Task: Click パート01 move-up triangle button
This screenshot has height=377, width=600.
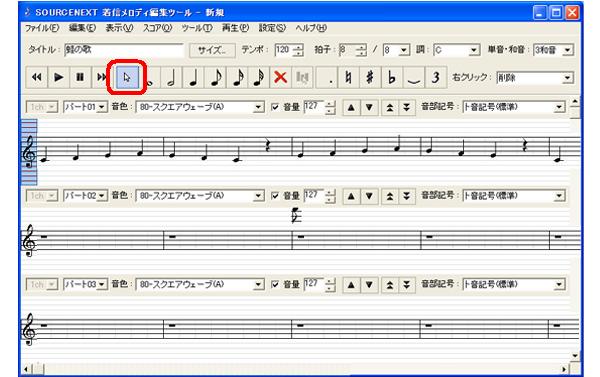Action: coord(351,108)
